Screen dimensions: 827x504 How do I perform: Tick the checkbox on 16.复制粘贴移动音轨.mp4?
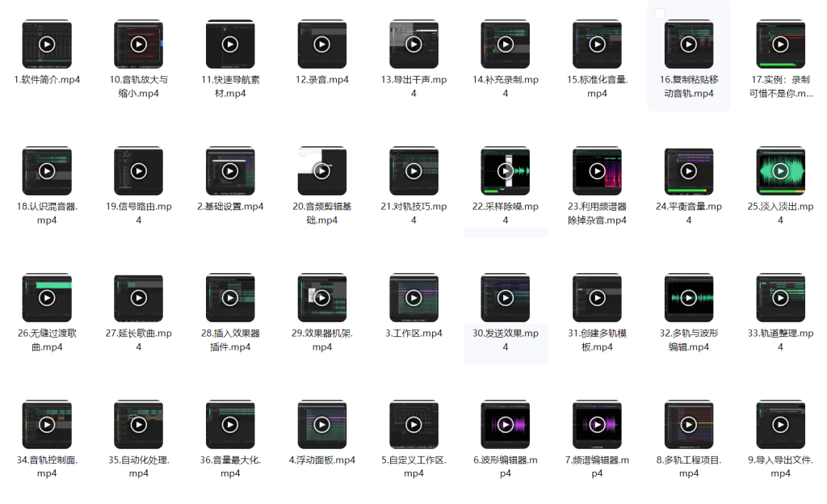coord(660,14)
